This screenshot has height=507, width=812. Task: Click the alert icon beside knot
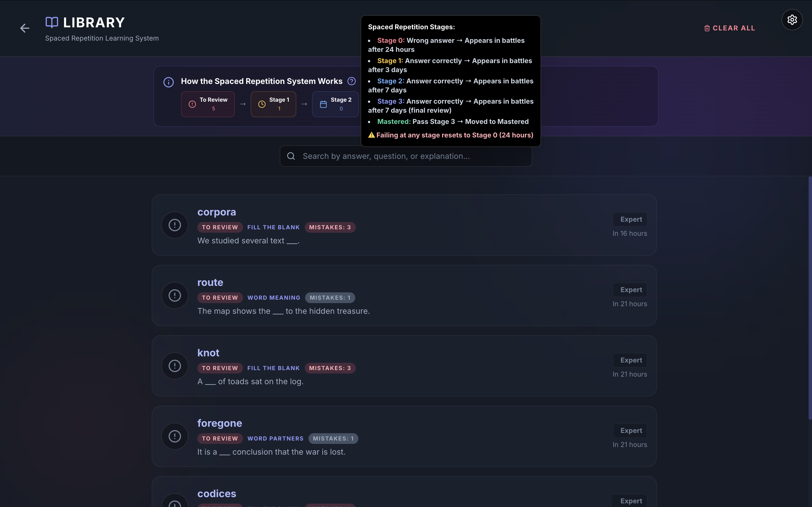pos(175,366)
